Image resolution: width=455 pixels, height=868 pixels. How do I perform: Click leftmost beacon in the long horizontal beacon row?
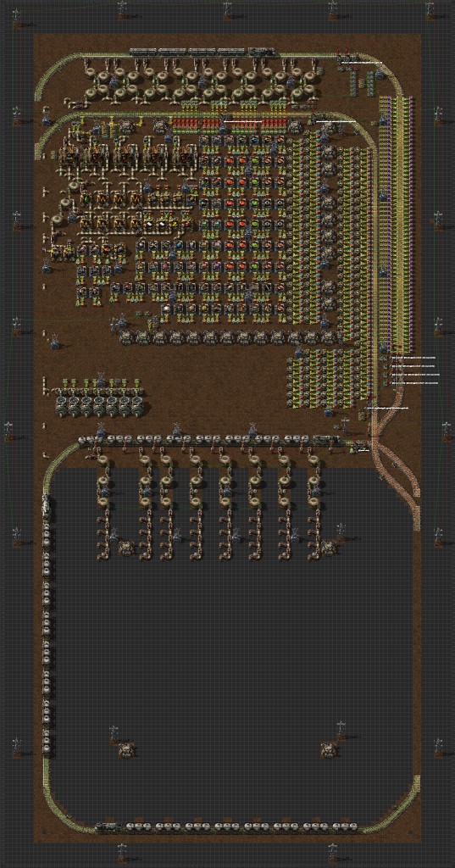pos(126,337)
